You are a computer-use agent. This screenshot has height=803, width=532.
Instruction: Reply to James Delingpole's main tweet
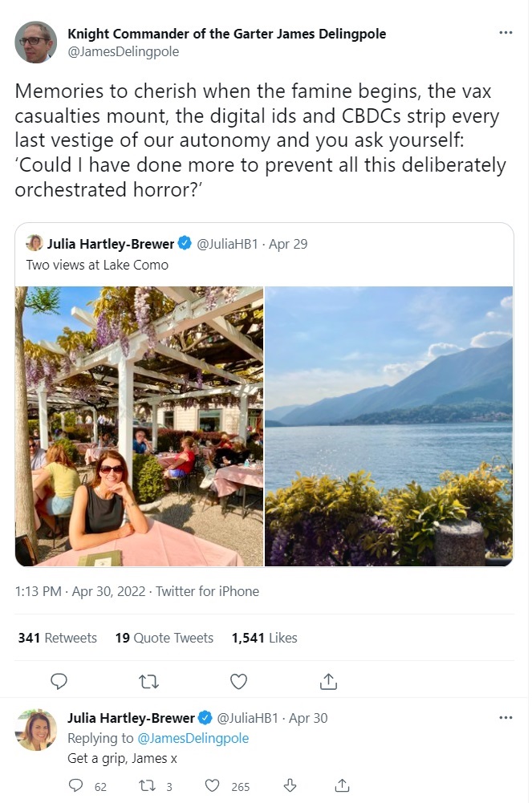(x=59, y=682)
